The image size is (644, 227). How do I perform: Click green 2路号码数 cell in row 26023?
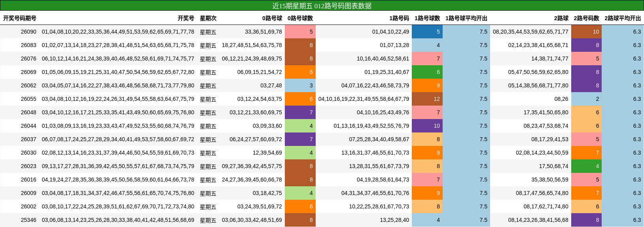point(587,166)
